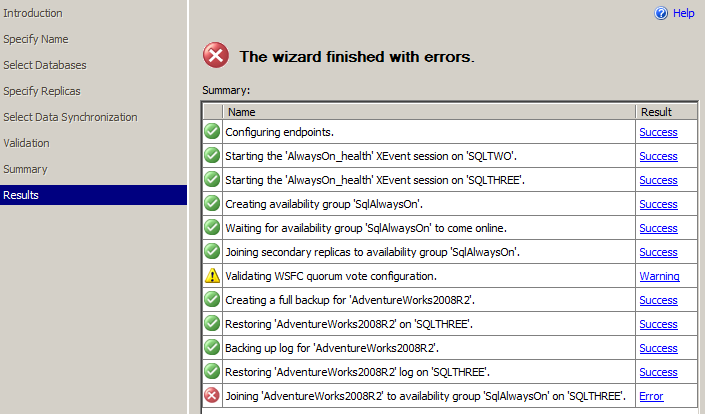Click green check icon for Backing up log row
The width and height of the screenshot is (705, 414).
pos(212,347)
